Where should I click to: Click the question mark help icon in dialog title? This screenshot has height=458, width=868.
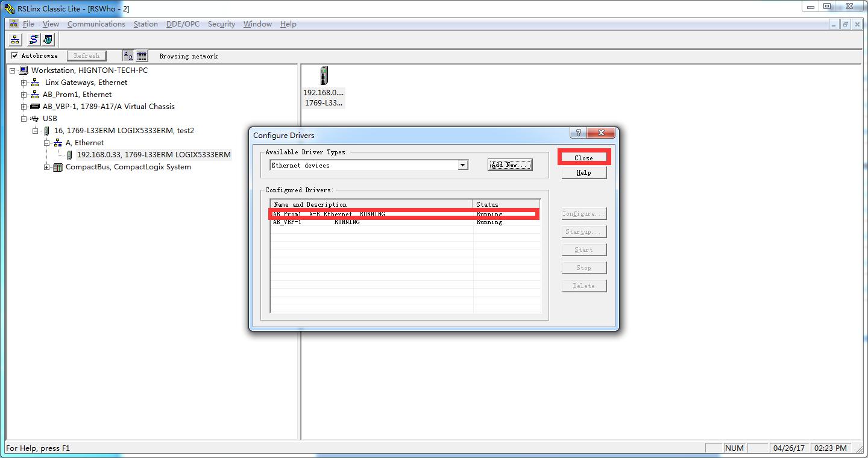click(x=578, y=133)
